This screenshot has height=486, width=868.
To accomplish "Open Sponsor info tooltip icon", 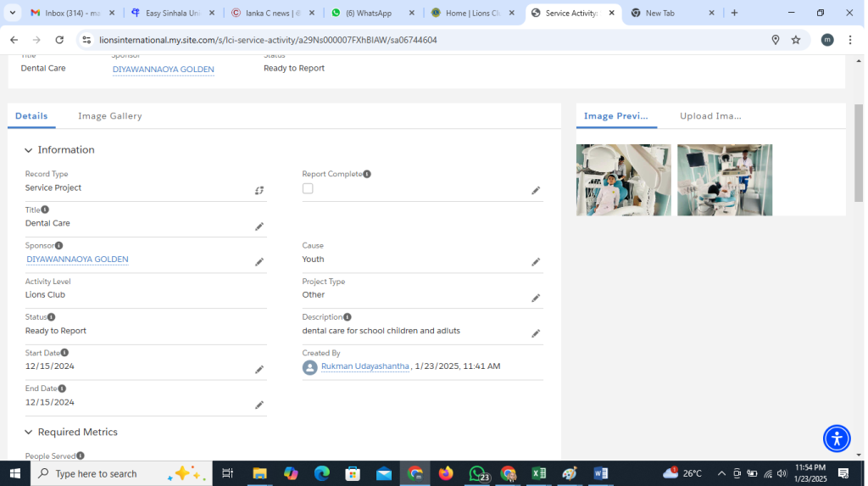I will coord(58,245).
